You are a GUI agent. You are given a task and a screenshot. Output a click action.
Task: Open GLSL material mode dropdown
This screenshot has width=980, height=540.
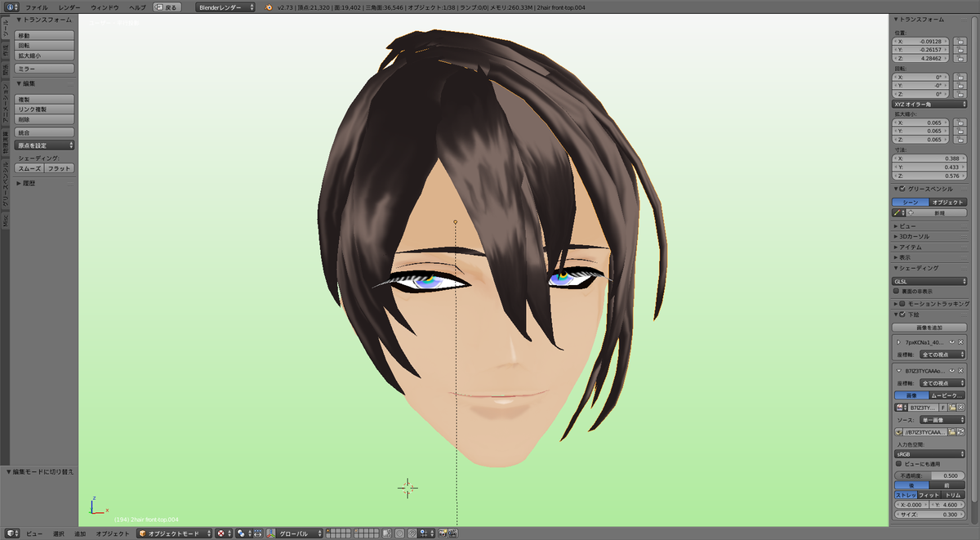[x=929, y=281]
